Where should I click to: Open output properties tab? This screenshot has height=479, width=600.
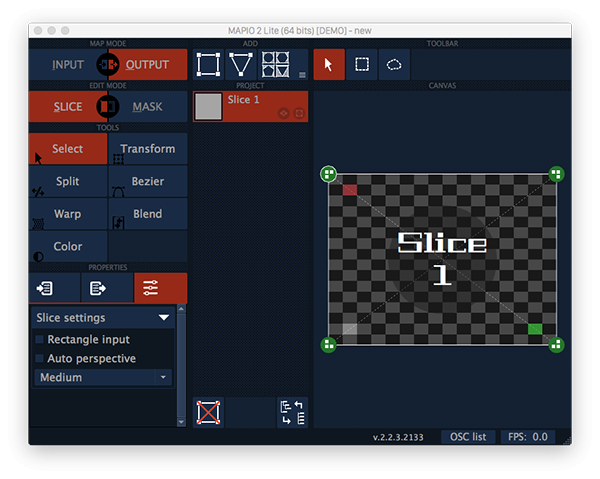point(107,288)
